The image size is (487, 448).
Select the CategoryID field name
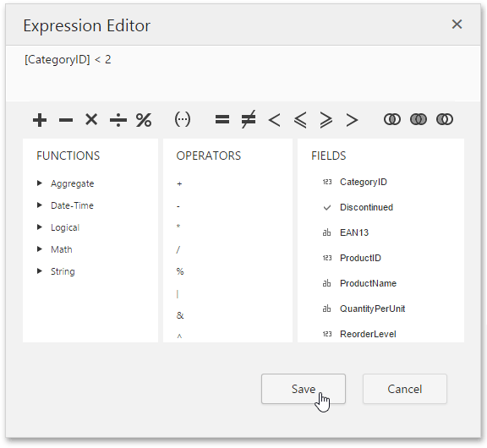tap(364, 182)
